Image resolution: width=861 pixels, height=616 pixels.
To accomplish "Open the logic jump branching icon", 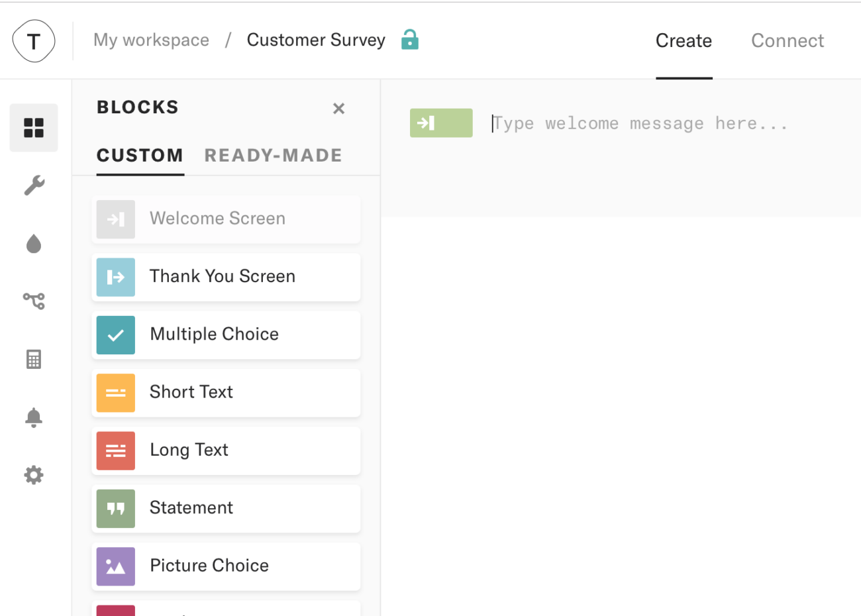I will click(34, 301).
